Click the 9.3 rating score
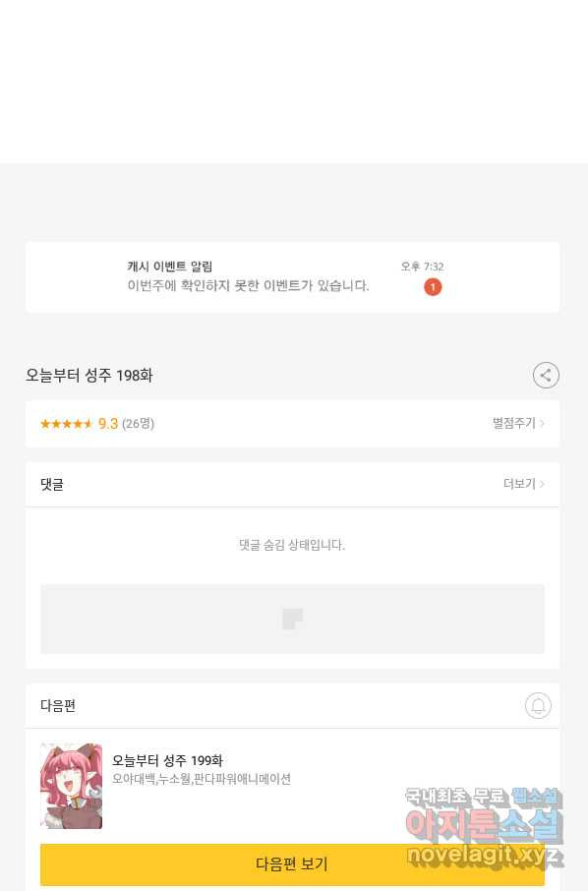Screen dimensions: 588x891 (108, 423)
